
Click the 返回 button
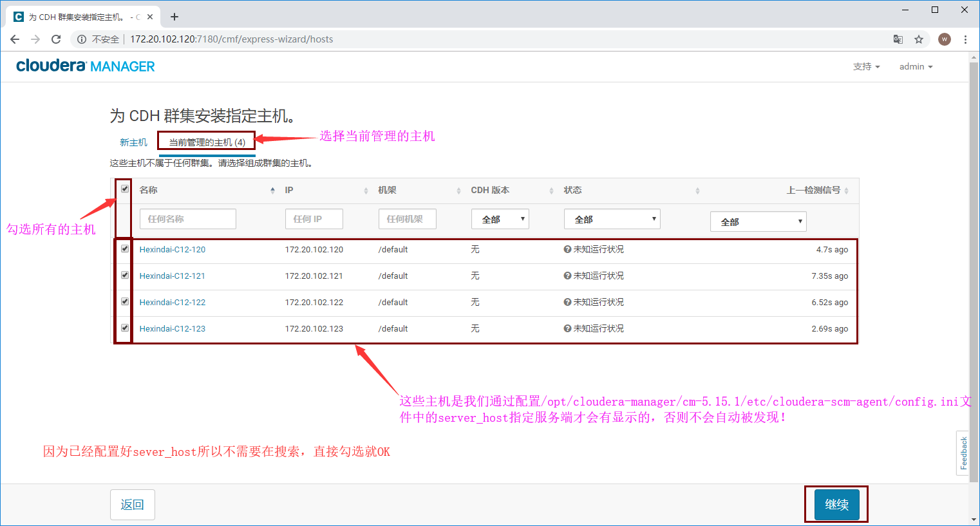(133, 505)
